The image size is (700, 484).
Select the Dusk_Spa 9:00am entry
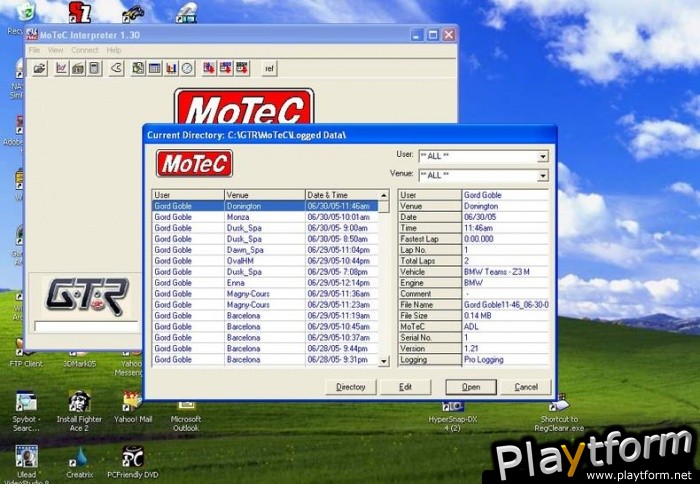point(265,228)
